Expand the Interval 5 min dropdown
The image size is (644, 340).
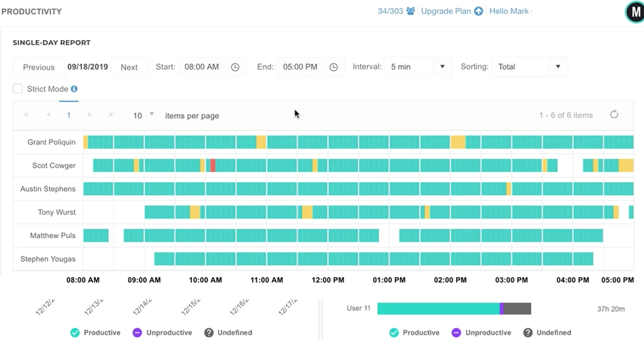tap(442, 67)
